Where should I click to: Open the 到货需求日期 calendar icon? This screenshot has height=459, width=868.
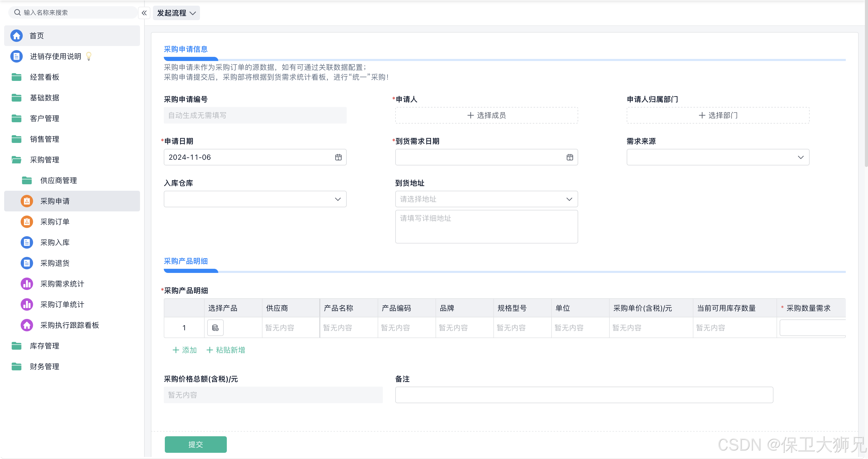[569, 157]
